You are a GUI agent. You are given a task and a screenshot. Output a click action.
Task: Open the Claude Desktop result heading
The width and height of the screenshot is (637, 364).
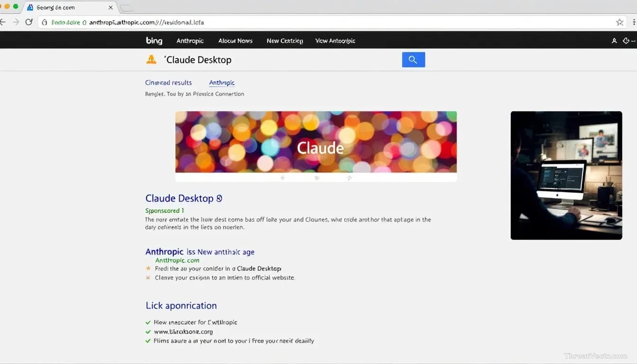coord(183,198)
